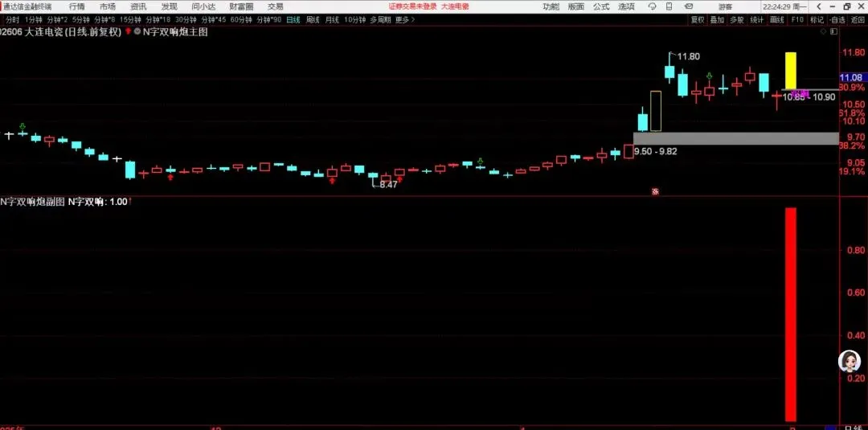Select the 10分钟 period tab
Screen dimensions: 868x430
pos(355,19)
